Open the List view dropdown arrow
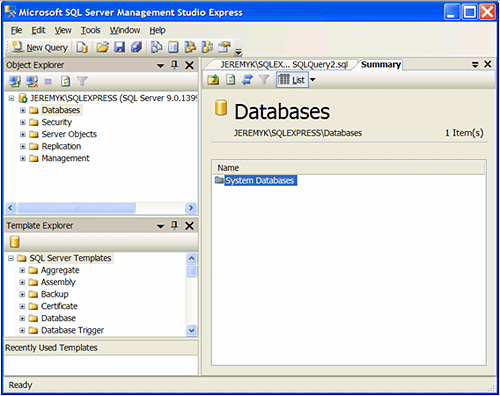The image size is (500, 396). click(313, 80)
